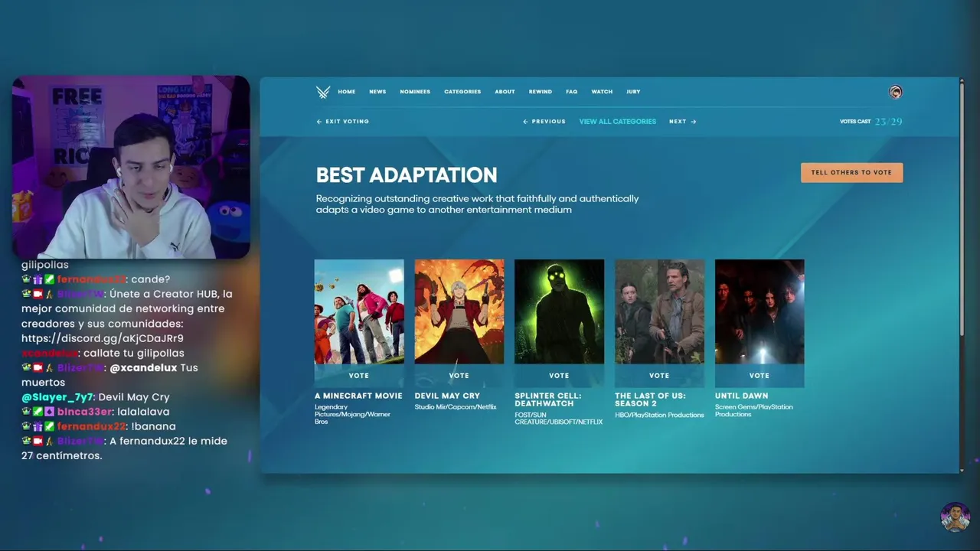
Task: Click the Tell Others to Vote button
Action: tap(851, 172)
